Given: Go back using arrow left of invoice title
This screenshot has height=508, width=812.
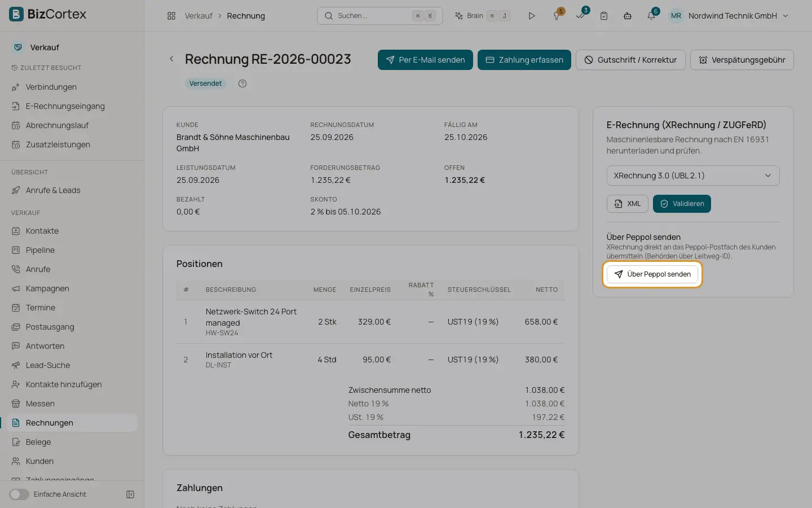Looking at the screenshot, I should (171, 59).
